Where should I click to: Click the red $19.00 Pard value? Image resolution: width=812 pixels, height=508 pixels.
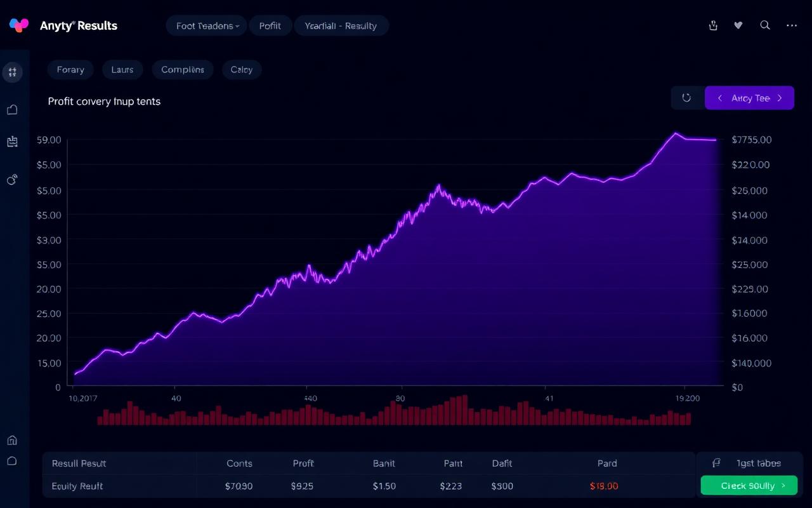pos(604,486)
